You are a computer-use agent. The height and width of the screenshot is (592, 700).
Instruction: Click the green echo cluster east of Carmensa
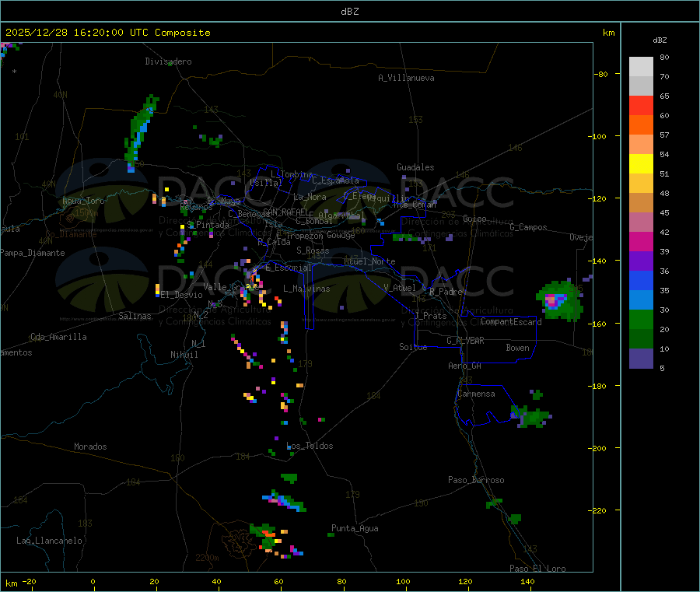(x=531, y=416)
